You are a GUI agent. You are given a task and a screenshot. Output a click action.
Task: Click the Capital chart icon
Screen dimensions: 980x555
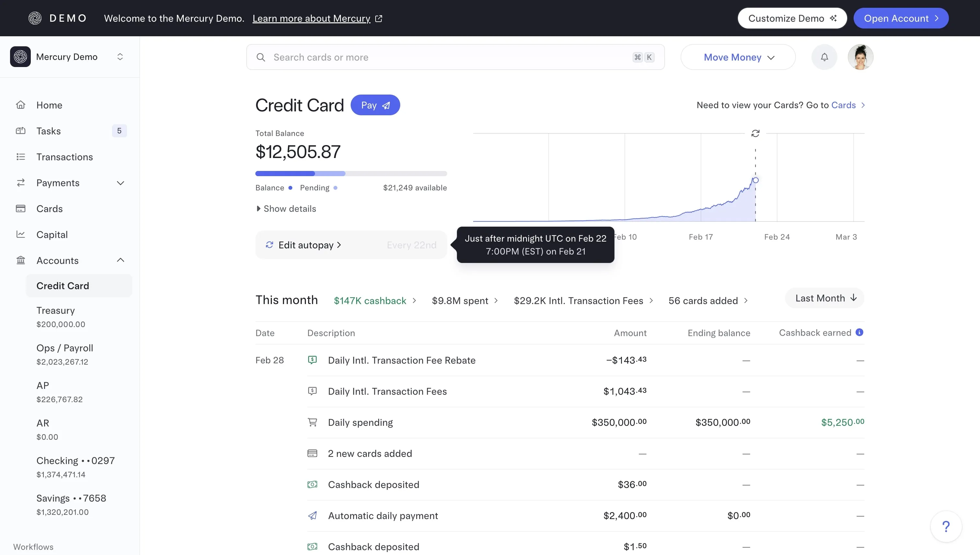click(x=21, y=234)
